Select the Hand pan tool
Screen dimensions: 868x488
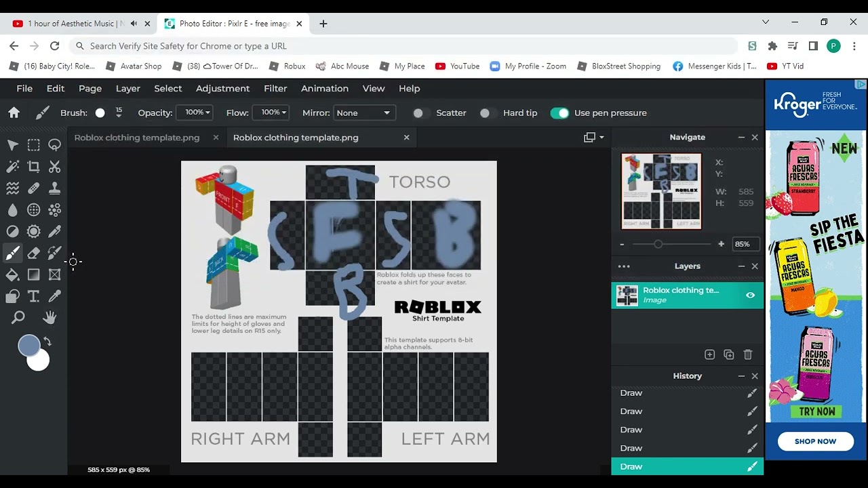tap(50, 317)
